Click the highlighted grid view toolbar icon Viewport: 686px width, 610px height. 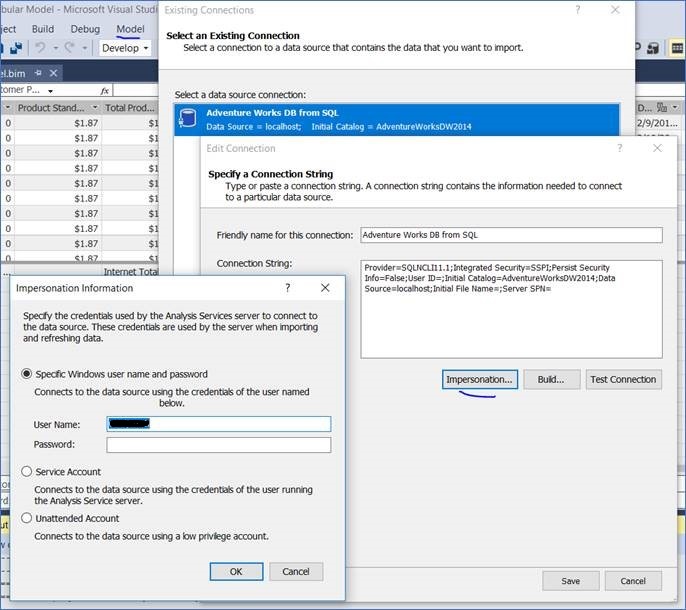pos(677,48)
